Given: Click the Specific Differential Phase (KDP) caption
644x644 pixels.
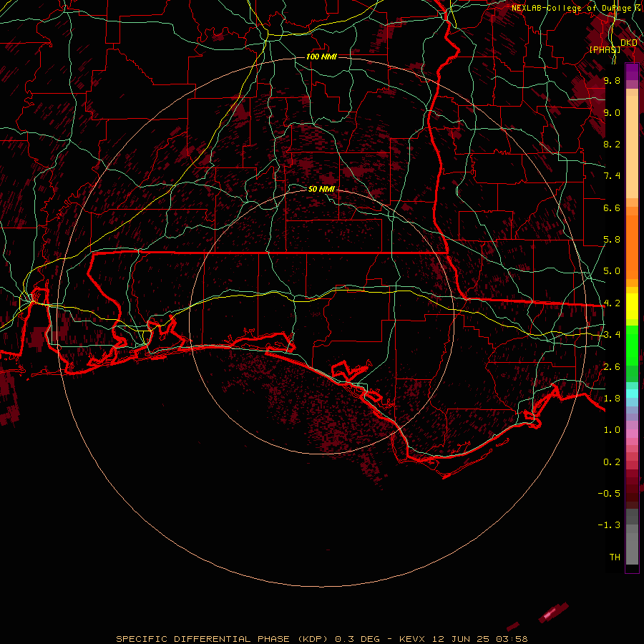Looking at the screenshot, I should [222, 639].
